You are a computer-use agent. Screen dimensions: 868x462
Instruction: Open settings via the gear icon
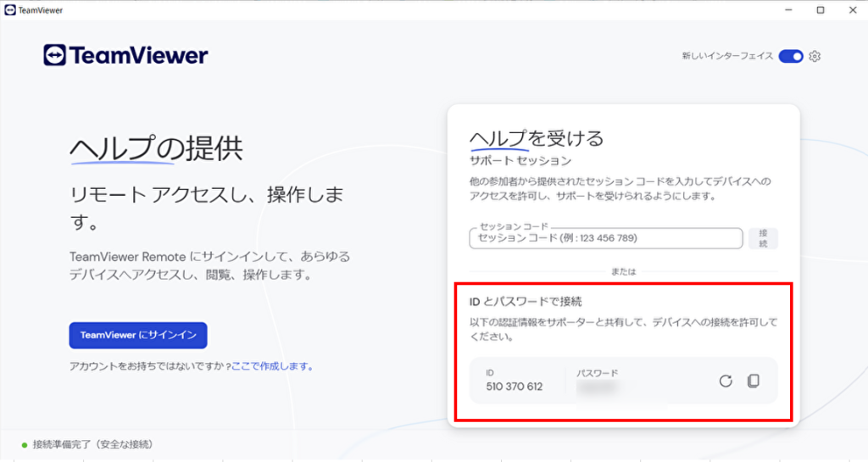coord(815,56)
